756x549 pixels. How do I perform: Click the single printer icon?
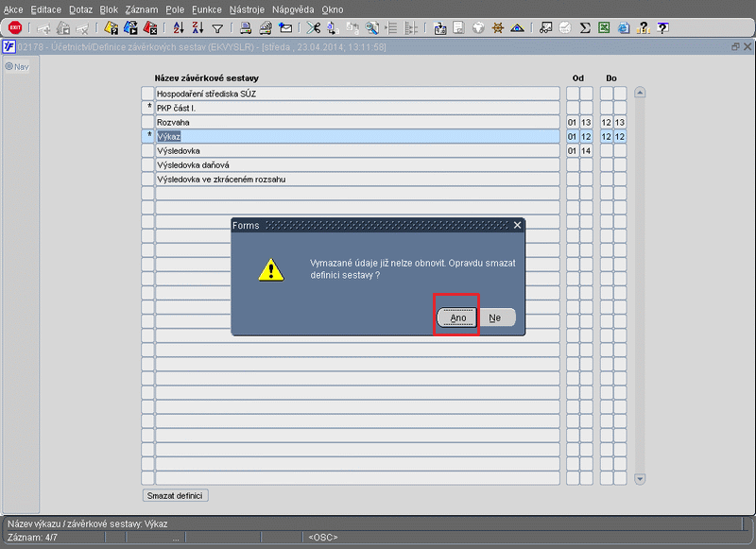246,28
